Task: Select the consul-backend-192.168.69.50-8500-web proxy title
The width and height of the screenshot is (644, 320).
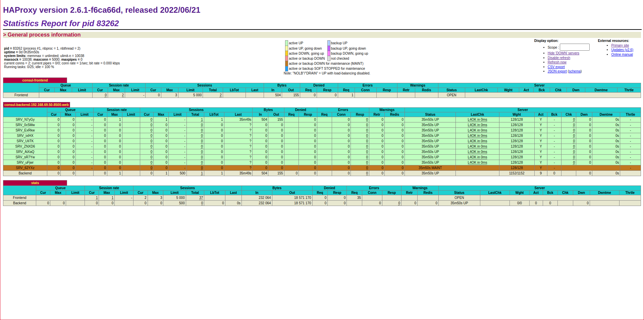Action: [36, 105]
